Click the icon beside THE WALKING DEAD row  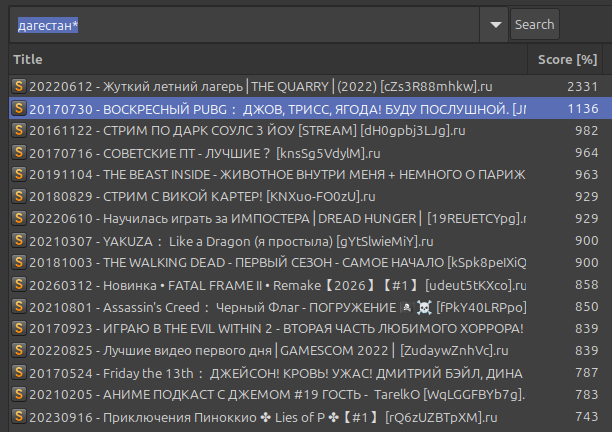19,262
